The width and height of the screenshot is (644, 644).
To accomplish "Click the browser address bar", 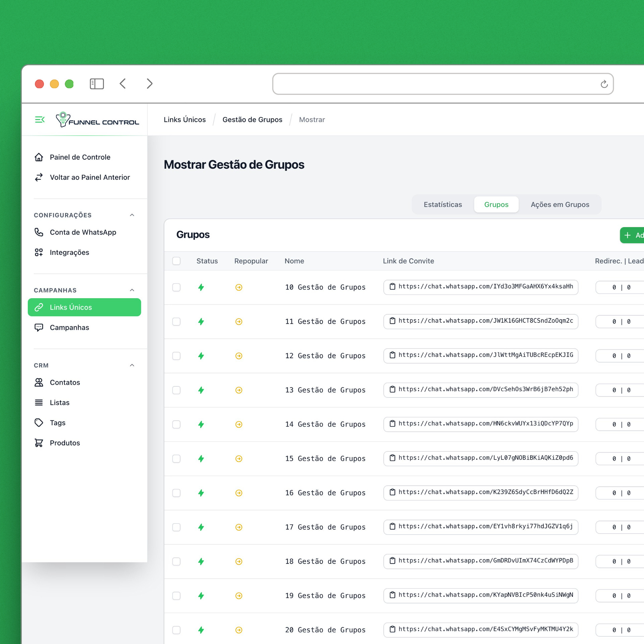I will coord(443,84).
